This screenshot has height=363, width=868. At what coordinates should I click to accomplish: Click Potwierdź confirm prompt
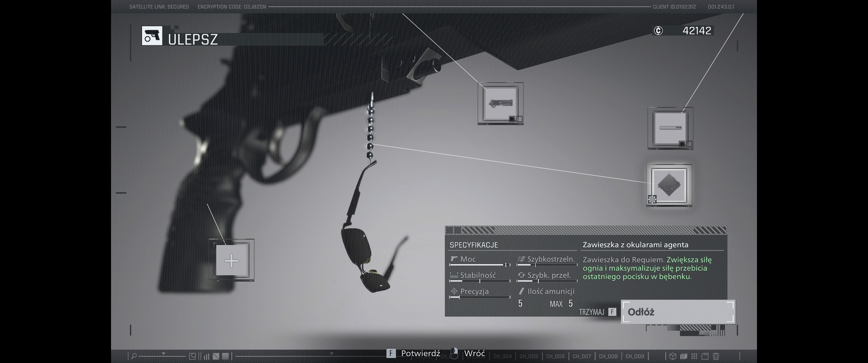click(420, 353)
